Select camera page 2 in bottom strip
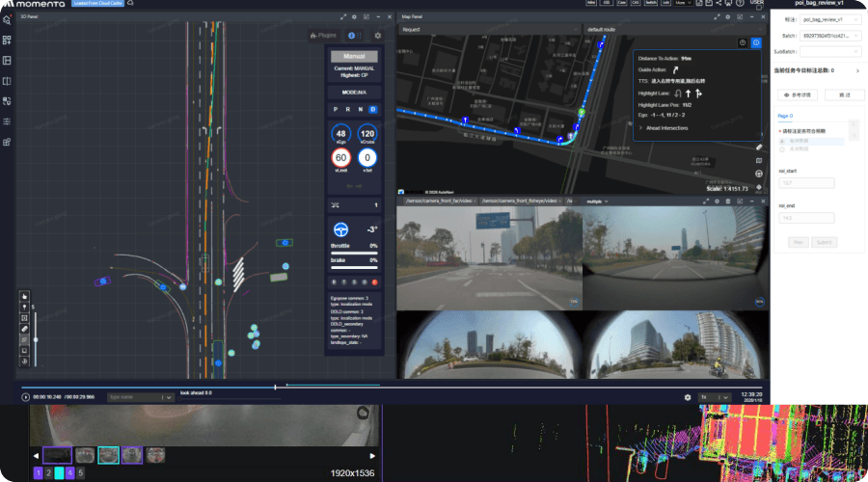 (x=49, y=473)
